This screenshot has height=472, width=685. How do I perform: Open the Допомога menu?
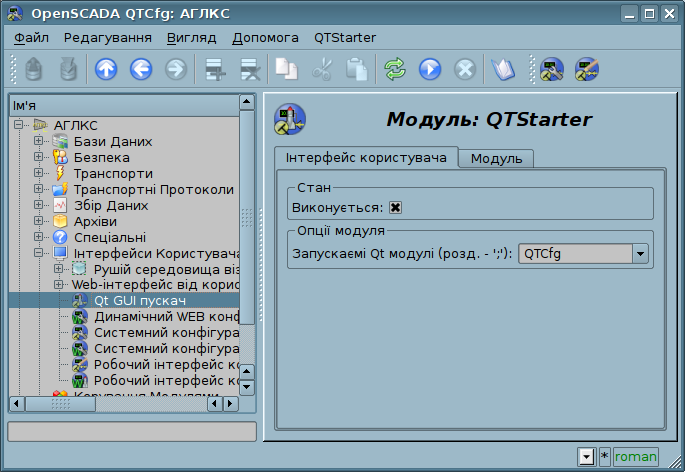(x=265, y=38)
